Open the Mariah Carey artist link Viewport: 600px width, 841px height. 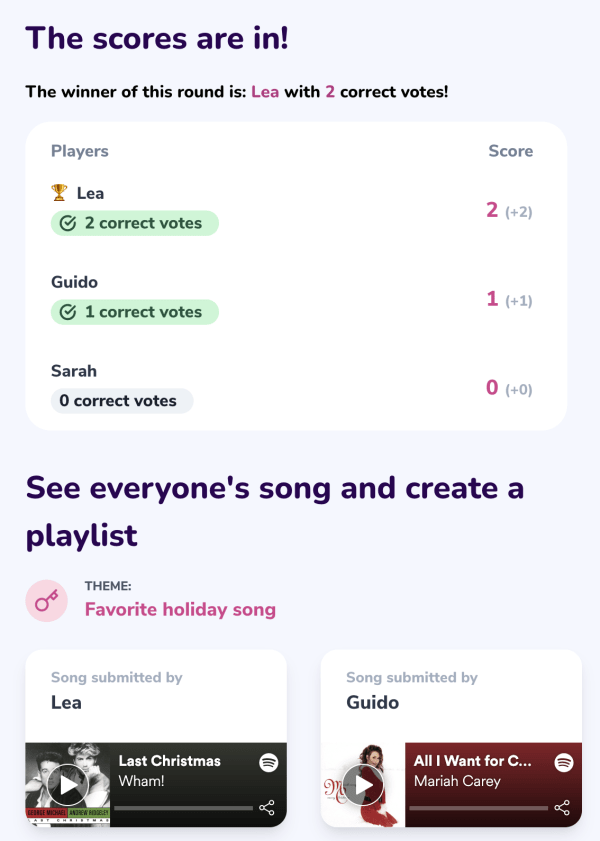pos(457,781)
